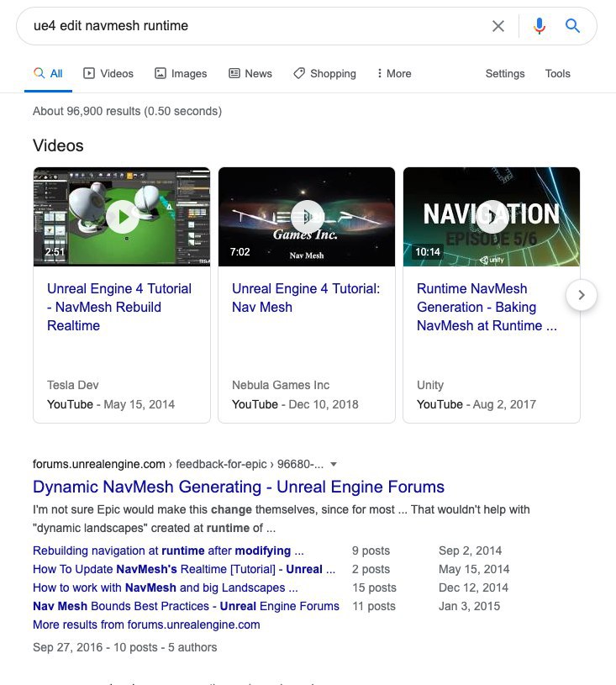This screenshot has width=616, height=685.
Task: Switch to the Videos tab
Action: coord(108,73)
